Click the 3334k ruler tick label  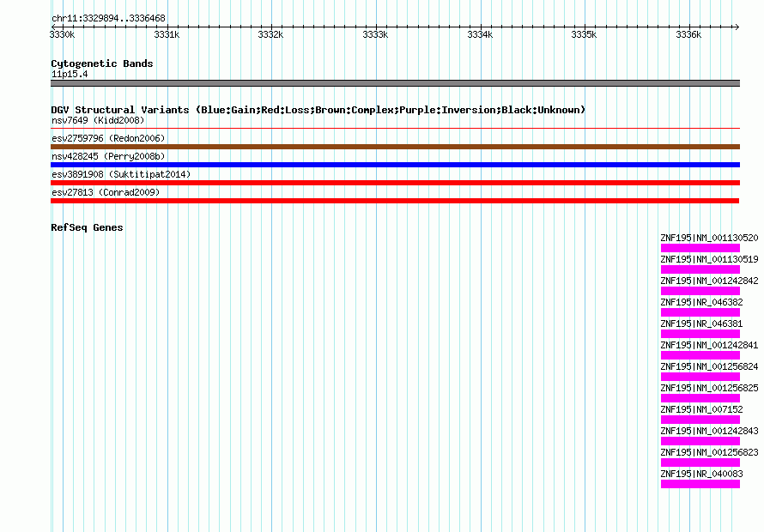pos(480,34)
